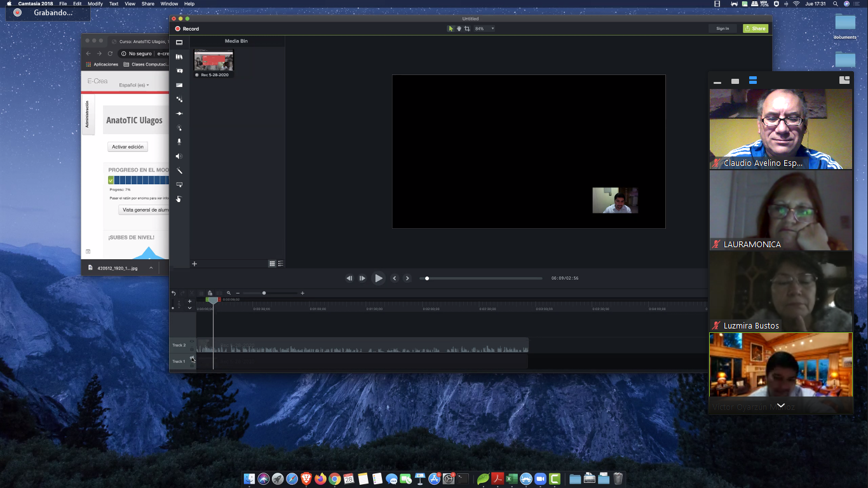This screenshot has height=488, width=868.
Task: Open the Interactivity panel icon
Action: (179, 185)
